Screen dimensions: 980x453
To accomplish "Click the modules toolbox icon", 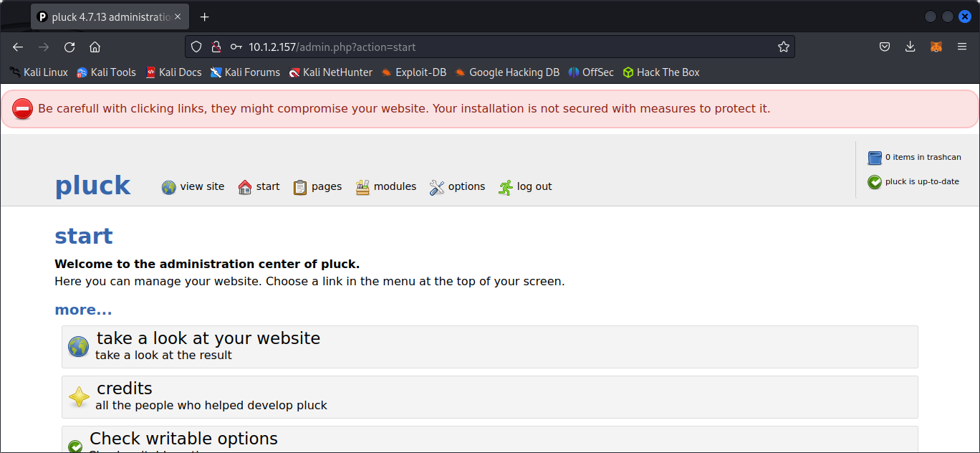I will (362, 187).
